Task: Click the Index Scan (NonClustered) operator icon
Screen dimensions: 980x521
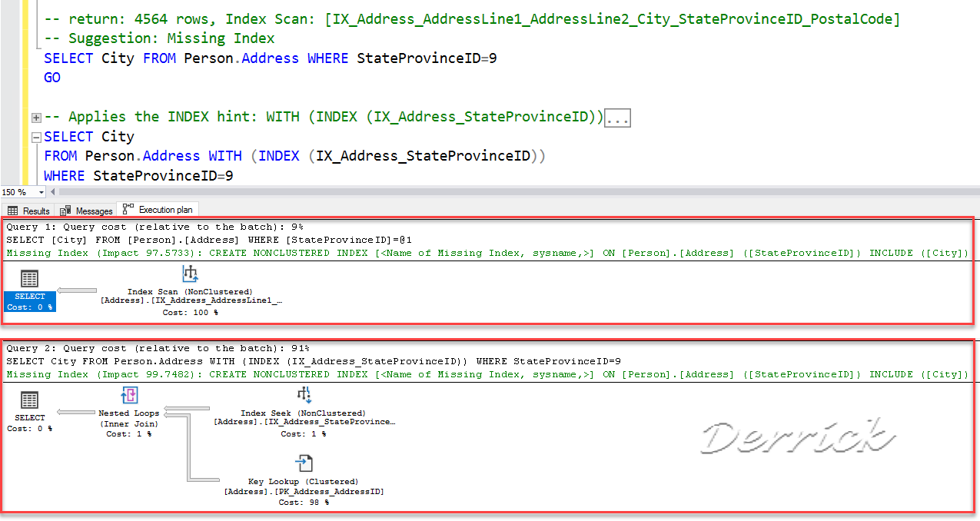Action: tap(190, 274)
